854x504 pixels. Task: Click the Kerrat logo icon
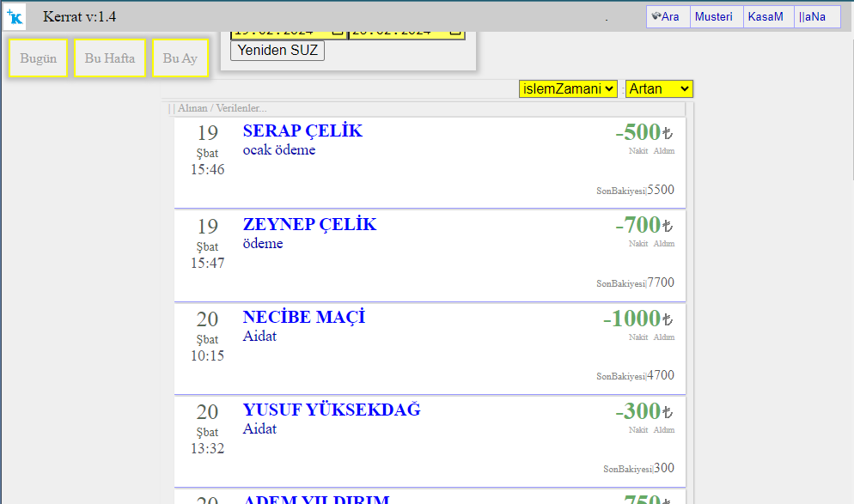click(x=15, y=17)
